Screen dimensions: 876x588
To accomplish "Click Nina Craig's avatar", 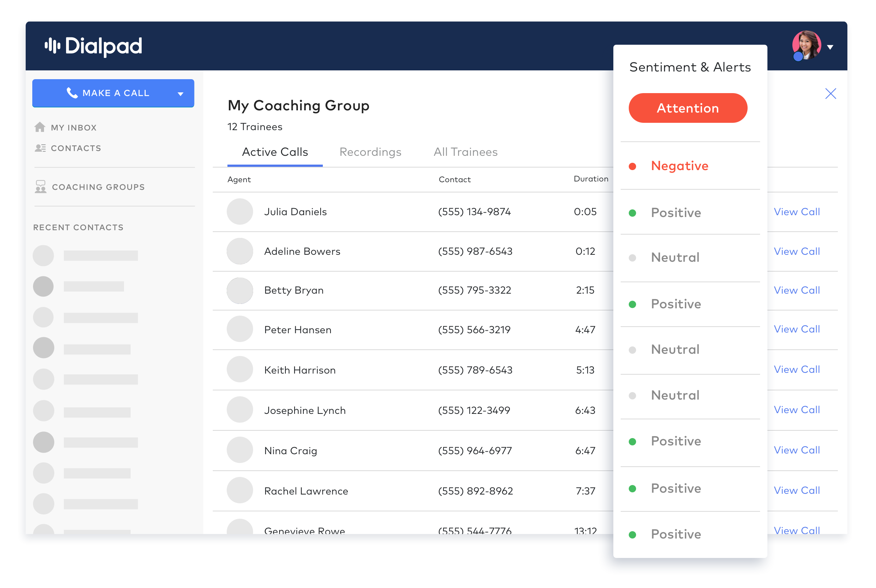I will coord(240,450).
